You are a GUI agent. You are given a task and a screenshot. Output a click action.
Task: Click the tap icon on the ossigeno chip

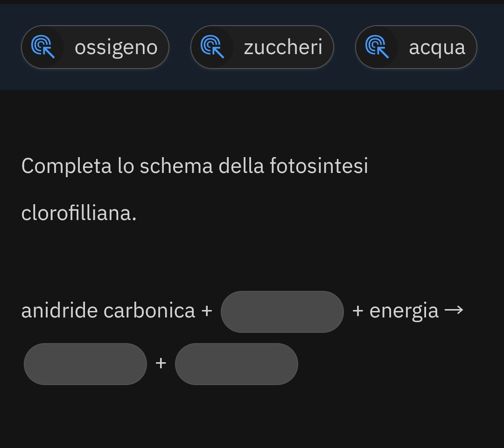coord(43,47)
